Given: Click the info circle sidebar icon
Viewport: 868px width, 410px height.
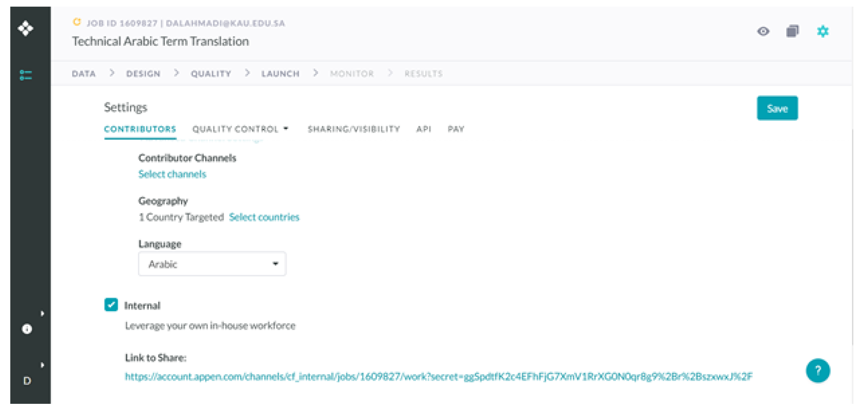Looking at the screenshot, I should [x=27, y=329].
